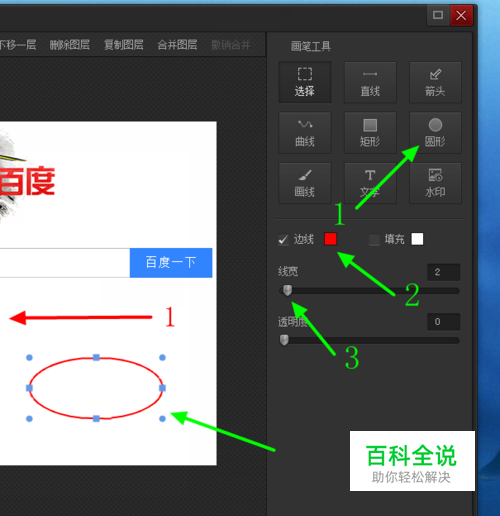Click the bottom middle handle of the ellipse

[x=96, y=419]
